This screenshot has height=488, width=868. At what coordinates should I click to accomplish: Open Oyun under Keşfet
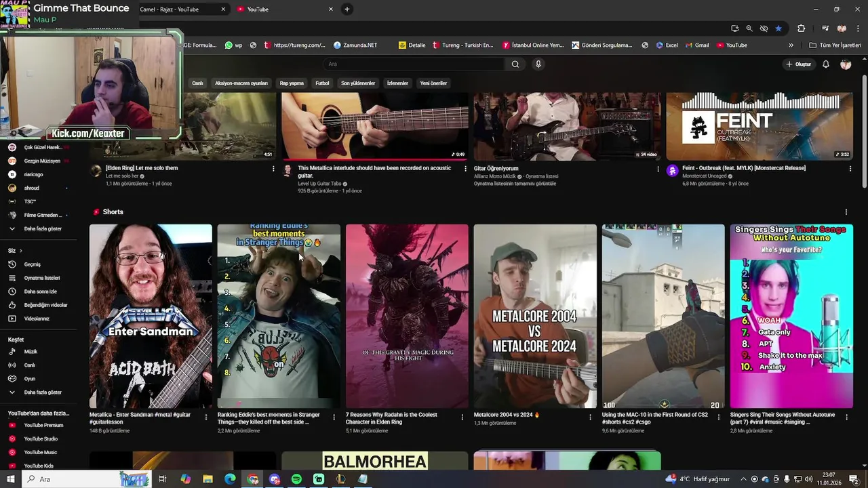click(x=30, y=379)
